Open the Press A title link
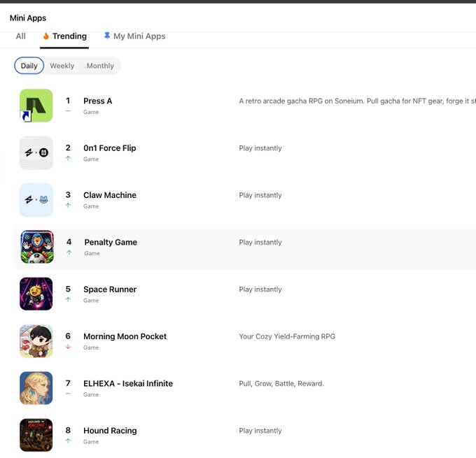This screenshot has width=476, height=458. [x=98, y=101]
